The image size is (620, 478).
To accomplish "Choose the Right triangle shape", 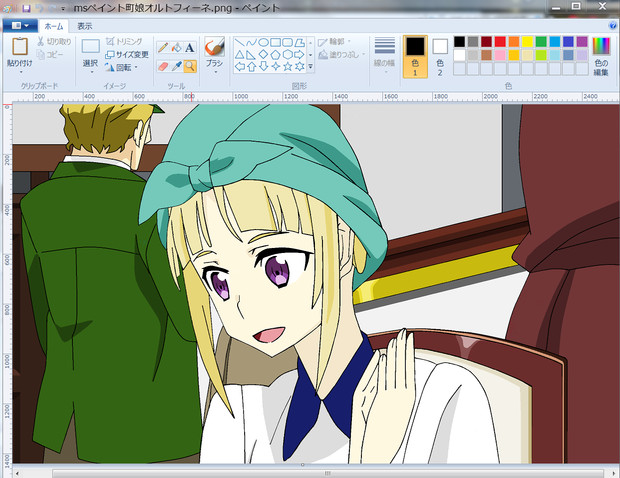I will click(x=251, y=55).
